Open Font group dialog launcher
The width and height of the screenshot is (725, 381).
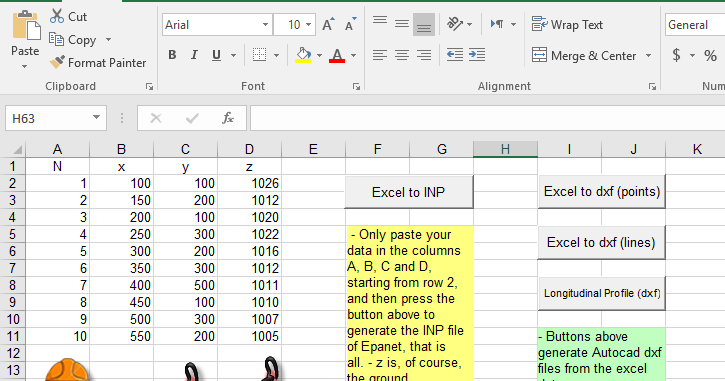[x=356, y=86]
